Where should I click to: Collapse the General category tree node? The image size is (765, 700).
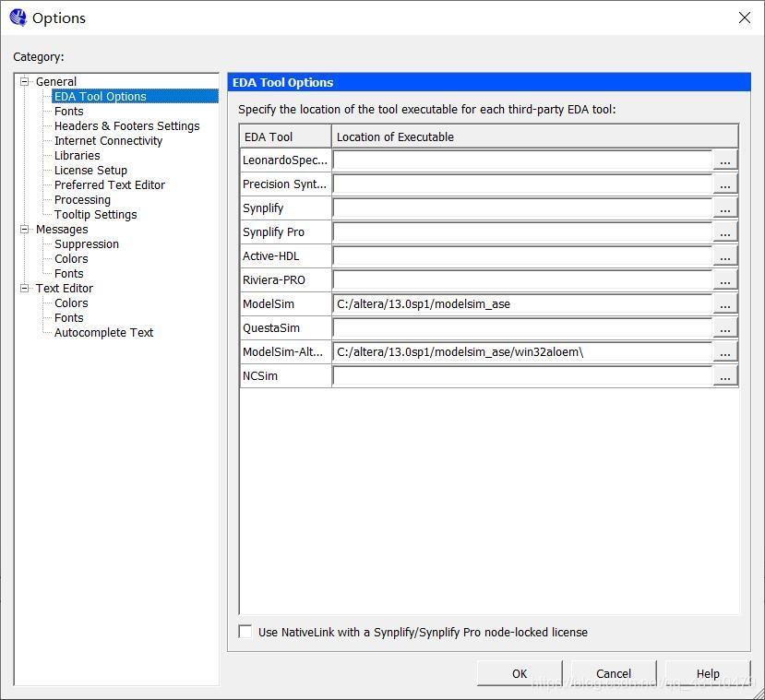(x=24, y=81)
